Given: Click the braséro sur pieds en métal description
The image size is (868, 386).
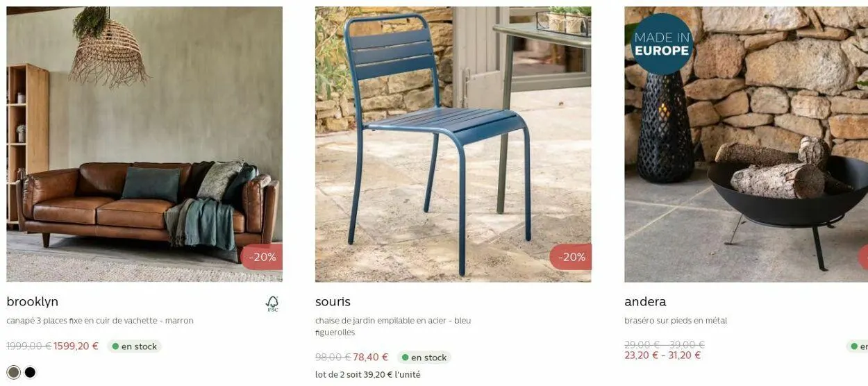Looking at the screenshot, I should click(676, 321).
